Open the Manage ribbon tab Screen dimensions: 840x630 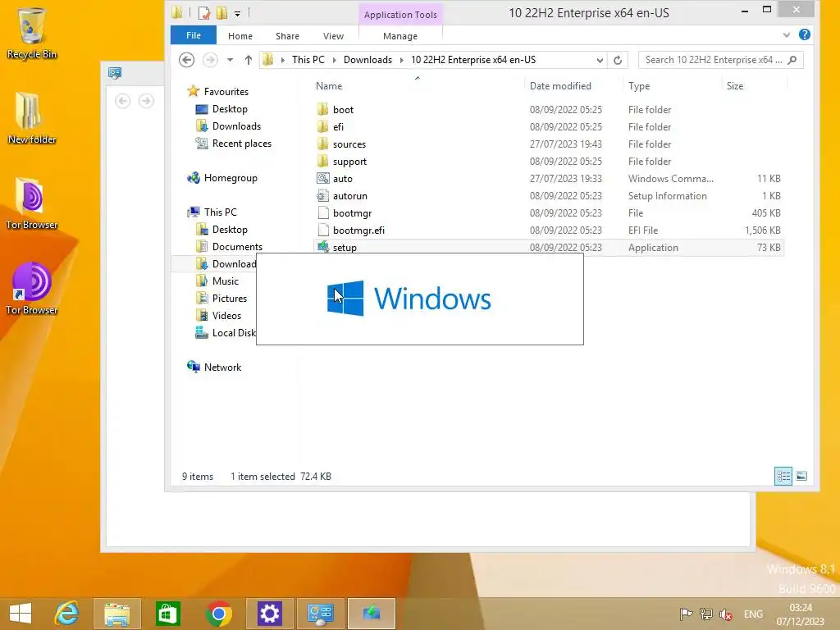point(400,36)
